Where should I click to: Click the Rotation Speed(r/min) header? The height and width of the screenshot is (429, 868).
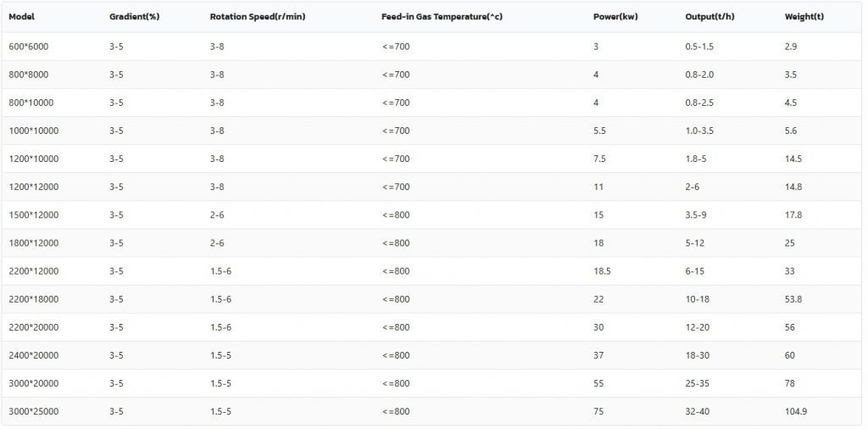258,17
